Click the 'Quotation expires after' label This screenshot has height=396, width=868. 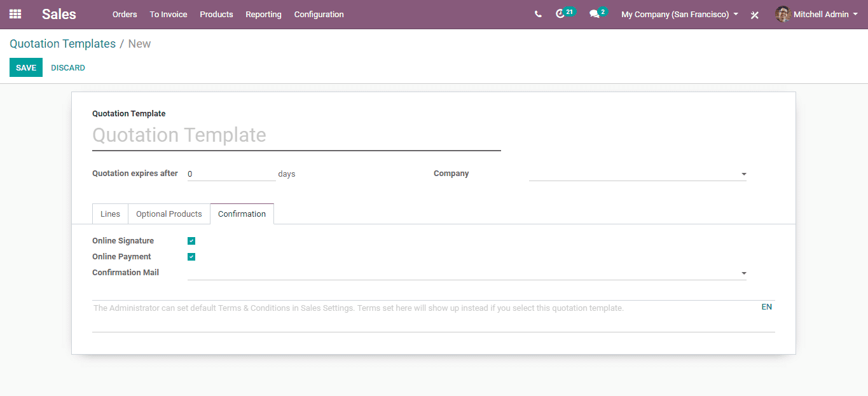pos(135,174)
